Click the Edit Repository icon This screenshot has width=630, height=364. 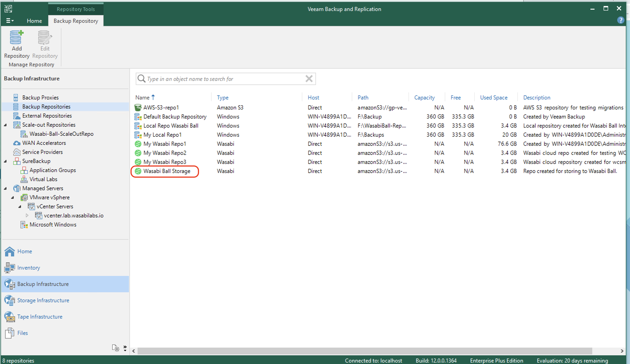(45, 37)
